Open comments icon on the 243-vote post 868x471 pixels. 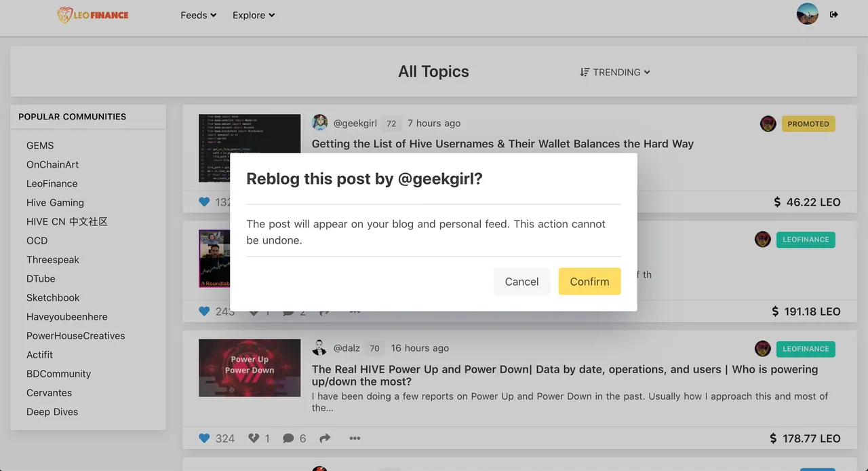coord(288,312)
